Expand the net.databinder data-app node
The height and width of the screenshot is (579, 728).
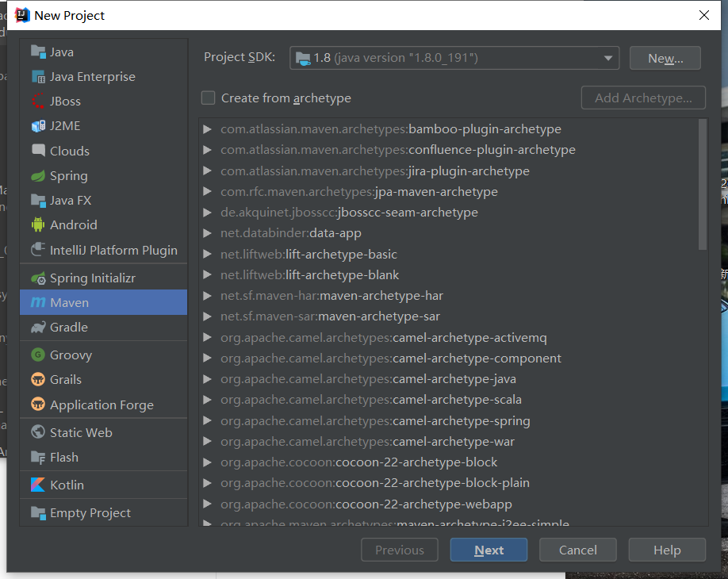(x=208, y=233)
